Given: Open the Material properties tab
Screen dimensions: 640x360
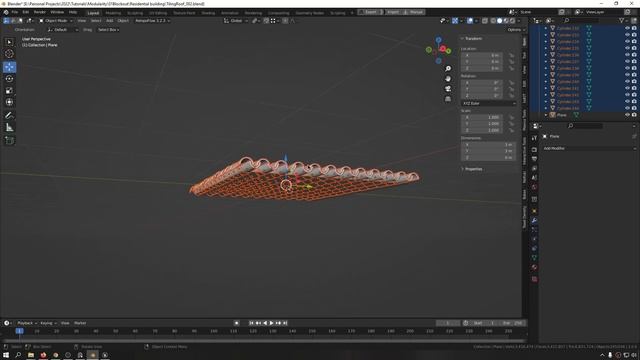Looking at the screenshot, I should (x=534, y=267).
